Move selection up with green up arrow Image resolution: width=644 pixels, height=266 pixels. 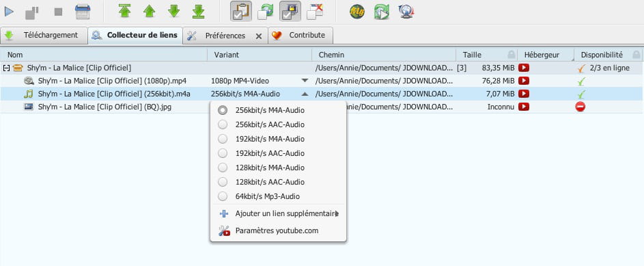click(149, 11)
